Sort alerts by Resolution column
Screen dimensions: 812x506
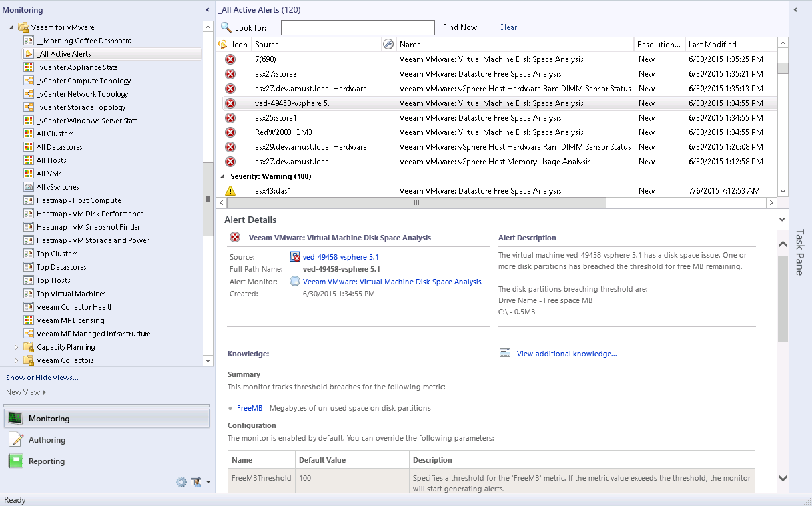click(659, 45)
